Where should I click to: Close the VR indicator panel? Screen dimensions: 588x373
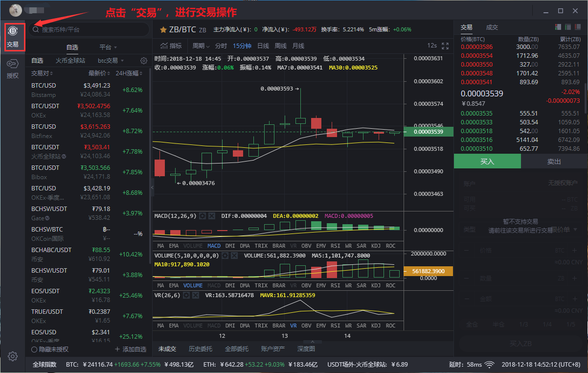tap(195, 295)
